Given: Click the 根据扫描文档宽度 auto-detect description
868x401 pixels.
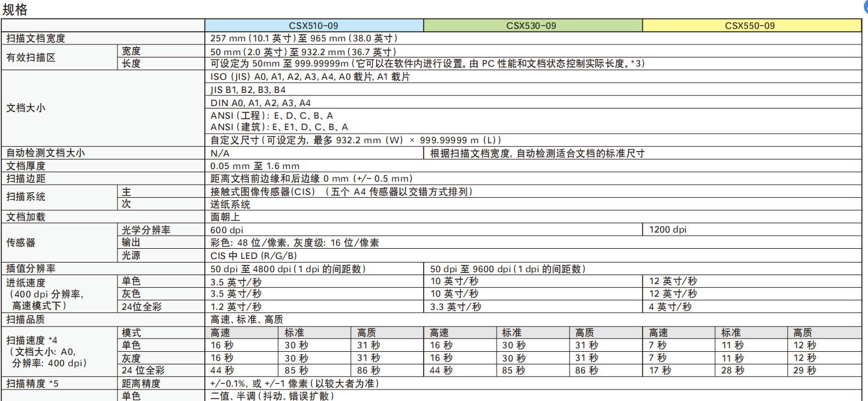Looking at the screenshot, I should (x=537, y=153).
